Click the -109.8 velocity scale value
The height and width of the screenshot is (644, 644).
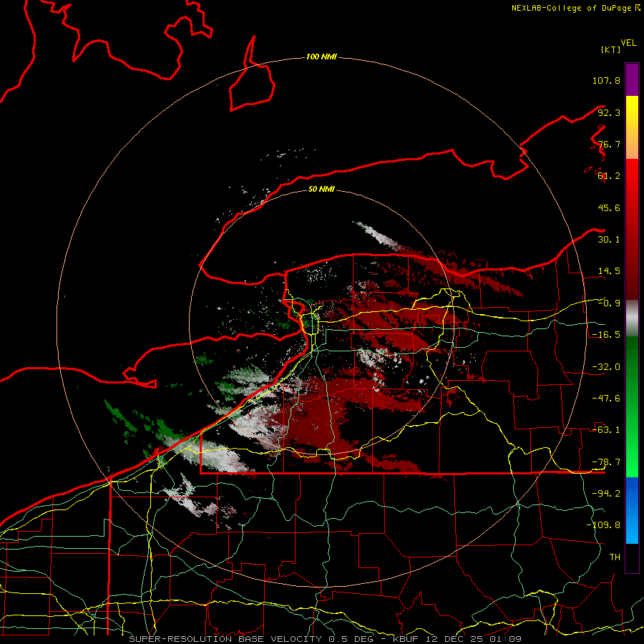click(603, 525)
